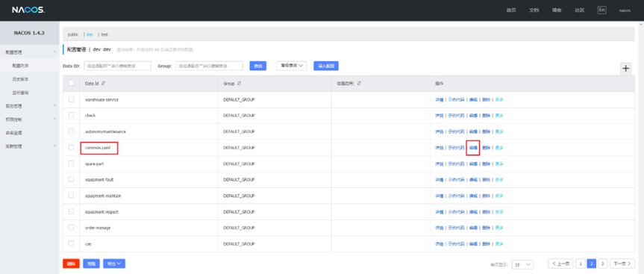Click the 克隆 button below table
The height and width of the screenshot is (274, 644).
tap(91, 264)
